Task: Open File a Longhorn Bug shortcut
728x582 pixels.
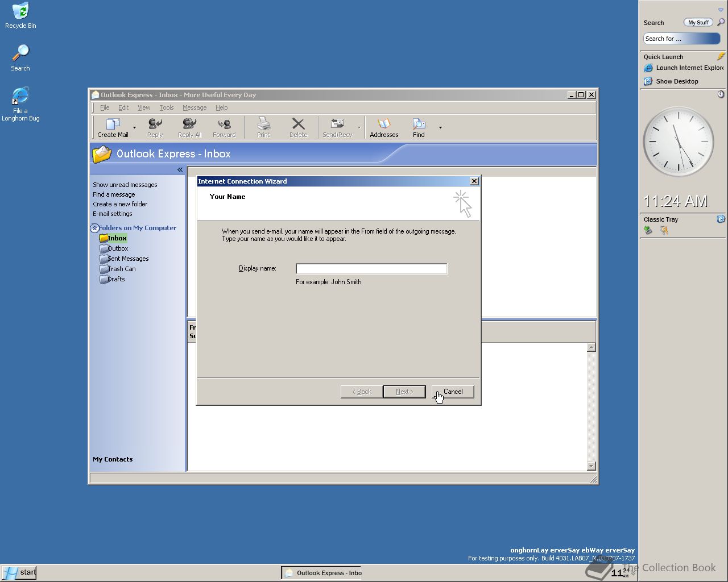Action: 20,105
